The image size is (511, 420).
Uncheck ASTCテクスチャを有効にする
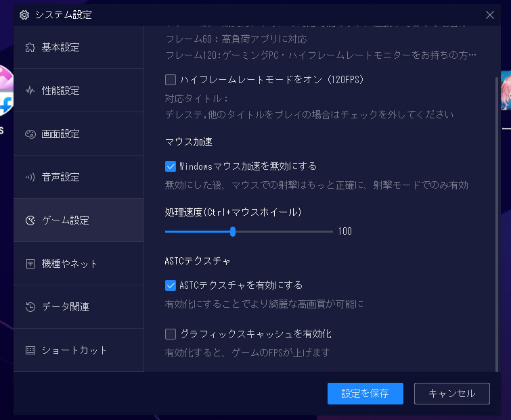coord(171,285)
